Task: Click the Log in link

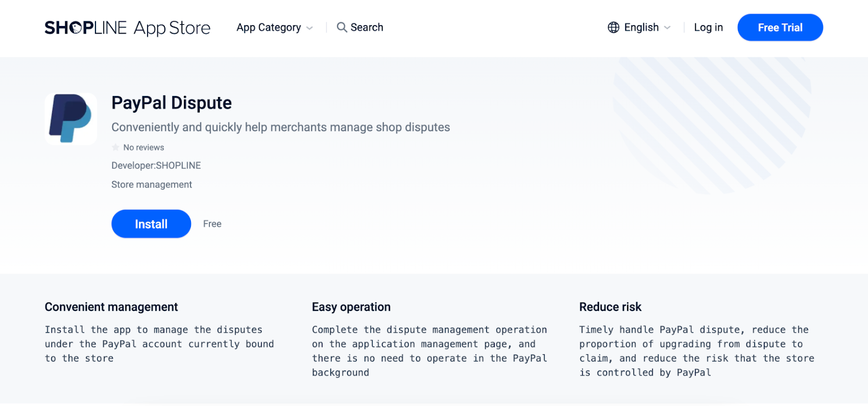Action: click(x=708, y=28)
